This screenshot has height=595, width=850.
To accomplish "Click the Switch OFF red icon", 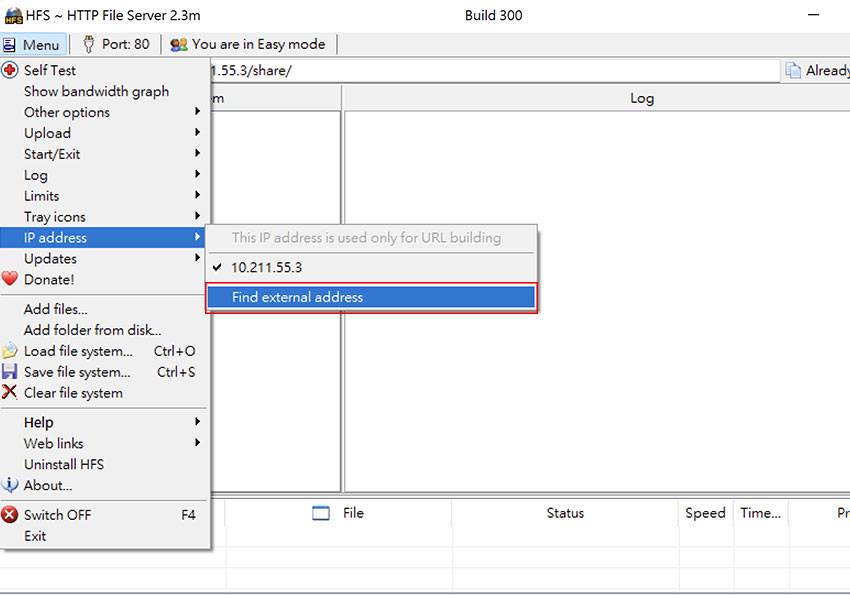I will point(10,515).
